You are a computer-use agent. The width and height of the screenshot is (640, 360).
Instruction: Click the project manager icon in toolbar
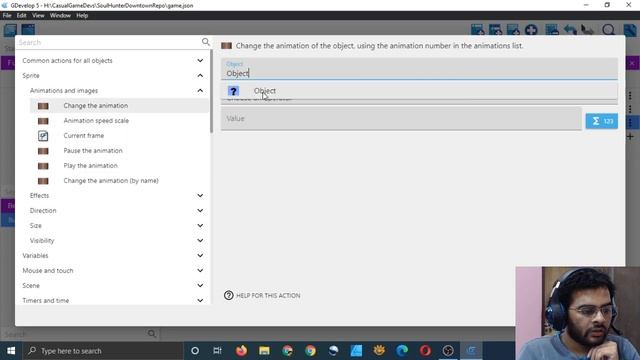pos(10,30)
